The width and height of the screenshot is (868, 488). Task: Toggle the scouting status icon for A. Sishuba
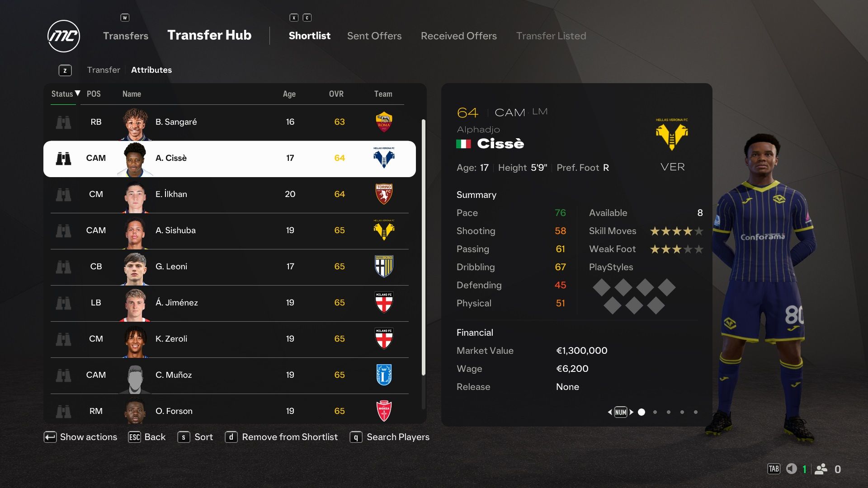tap(63, 230)
